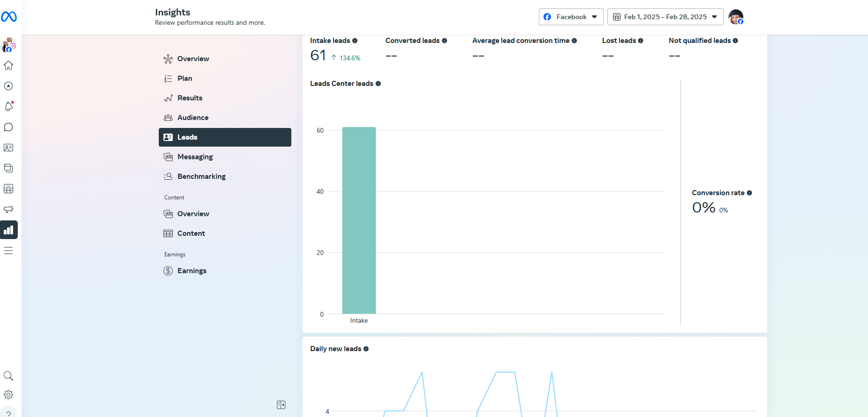Click the account switcher avatar in left rail
Viewport: 868px width, 417px height.
click(8, 45)
